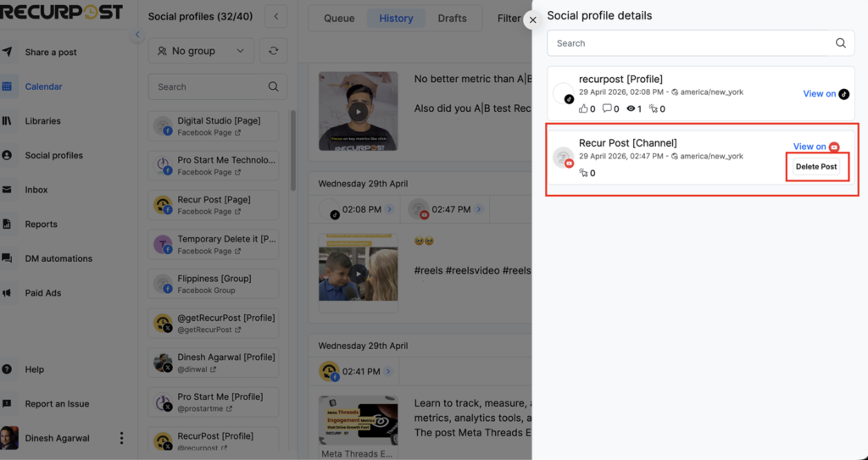Open the three-dot menu beside Dinesh Agarwal
868x460 pixels.
[x=122, y=439]
